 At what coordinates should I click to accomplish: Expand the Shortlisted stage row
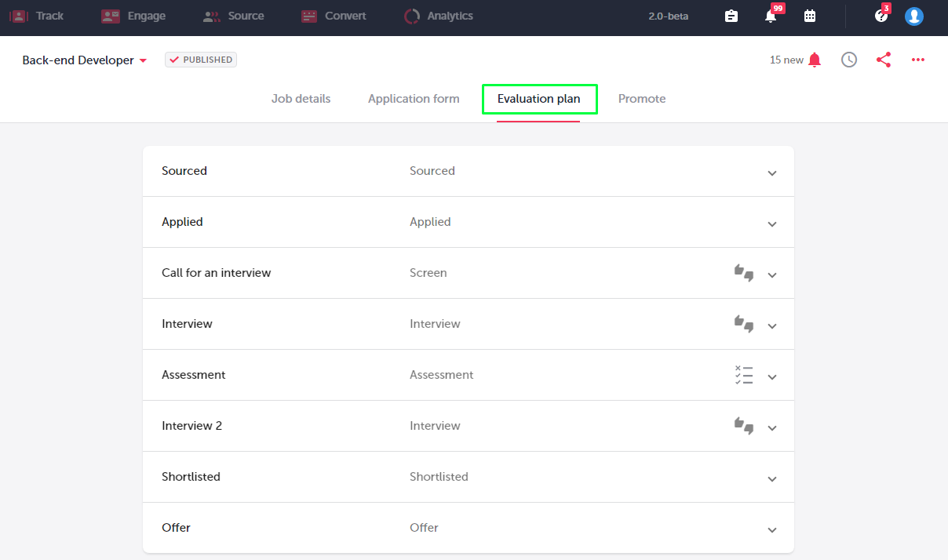(x=771, y=478)
